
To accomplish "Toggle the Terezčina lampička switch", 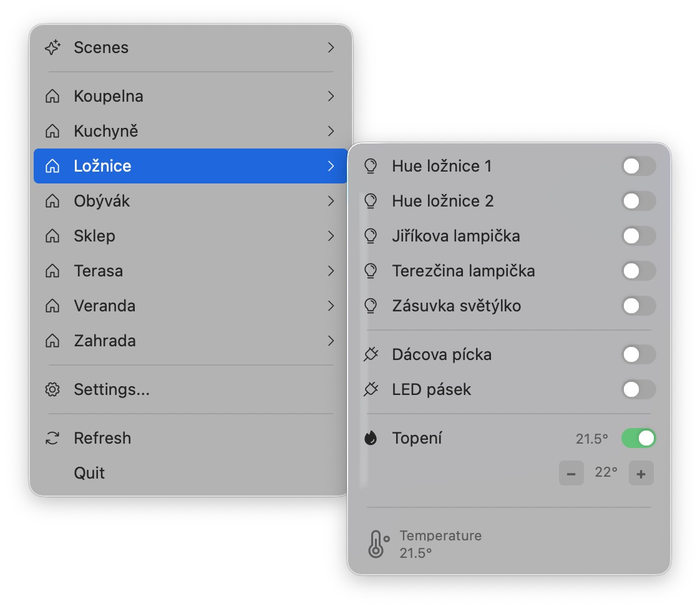I will [x=638, y=271].
